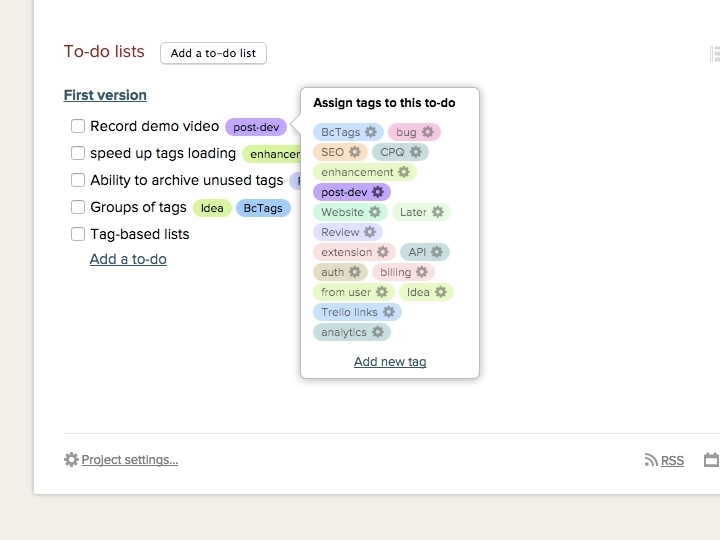This screenshot has width=720, height=540.
Task: Click the gear icon on analytics tag
Action: coord(378,332)
